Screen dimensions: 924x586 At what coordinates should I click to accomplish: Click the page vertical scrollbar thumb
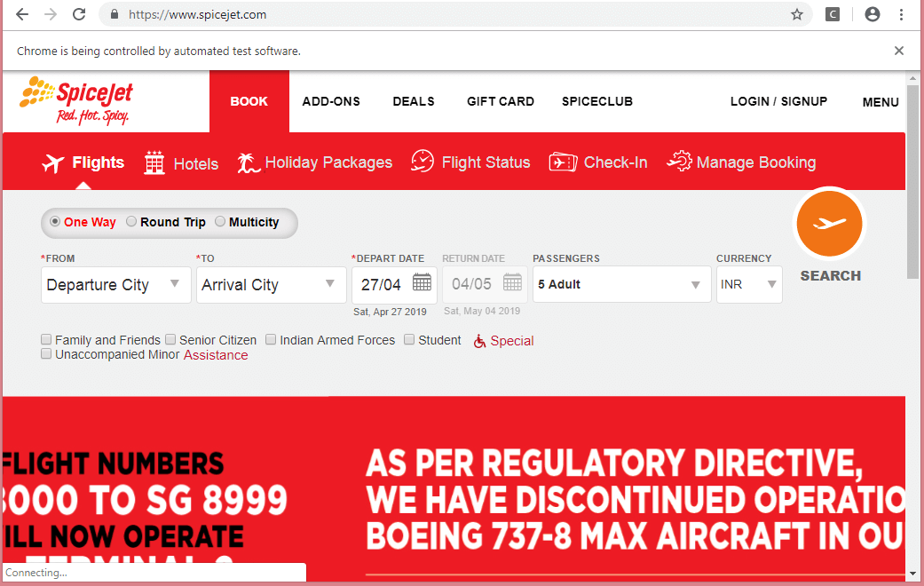point(912,180)
